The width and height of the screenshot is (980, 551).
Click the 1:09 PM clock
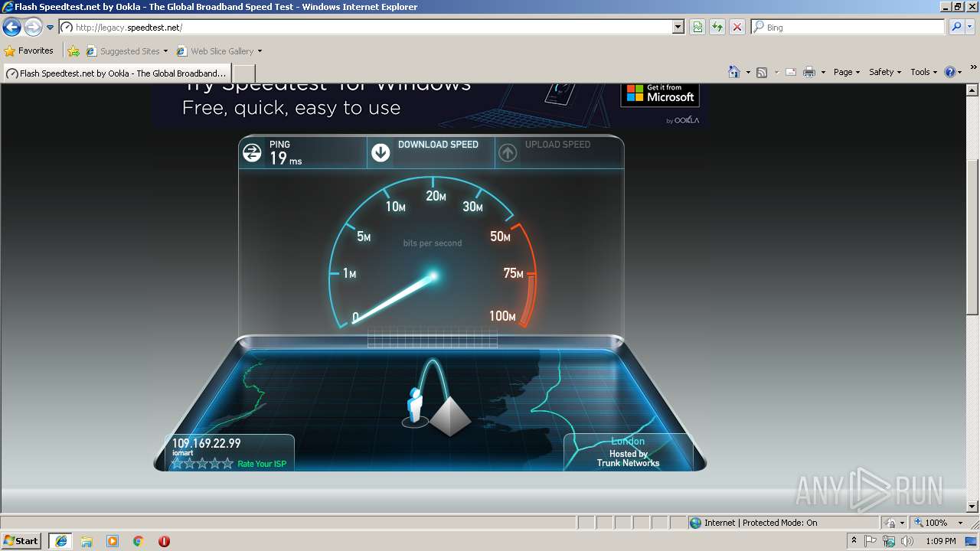click(940, 541)
